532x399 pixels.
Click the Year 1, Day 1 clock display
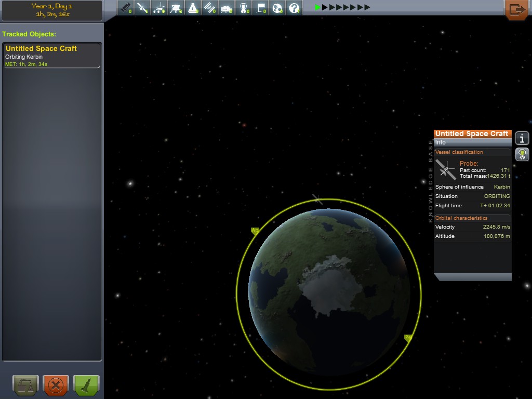click(x=52, y=10)
